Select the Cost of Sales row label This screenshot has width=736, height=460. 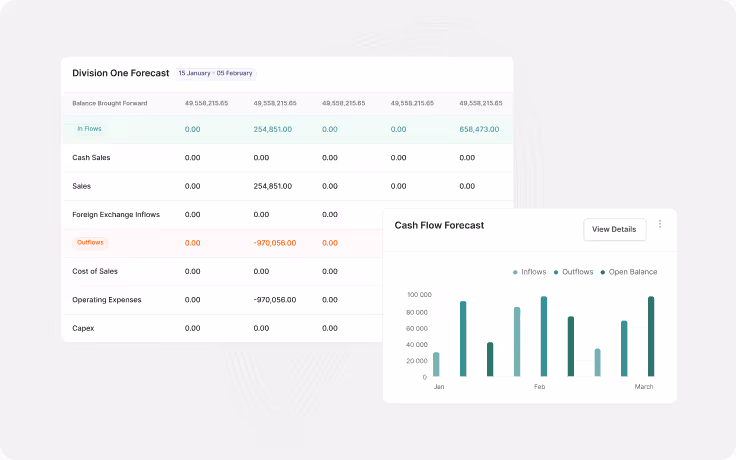click(x=95, y=271)
